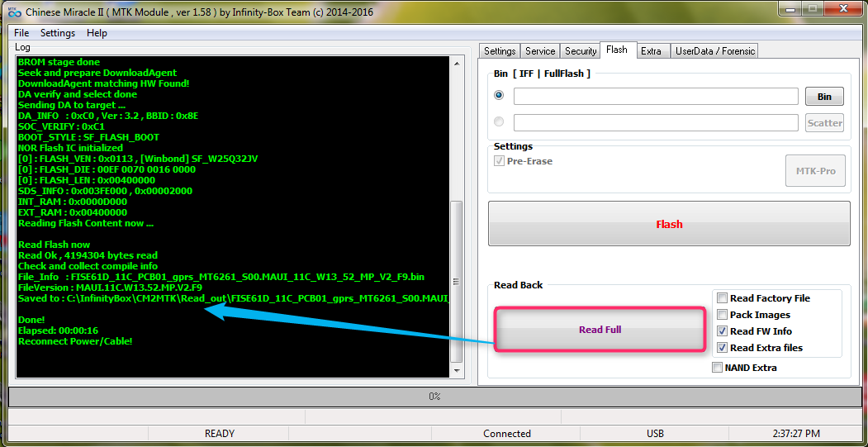Viewport: 868px width, 447px height.
Task: Enable NAND Extra checkbox
Action: coord(718,368)
